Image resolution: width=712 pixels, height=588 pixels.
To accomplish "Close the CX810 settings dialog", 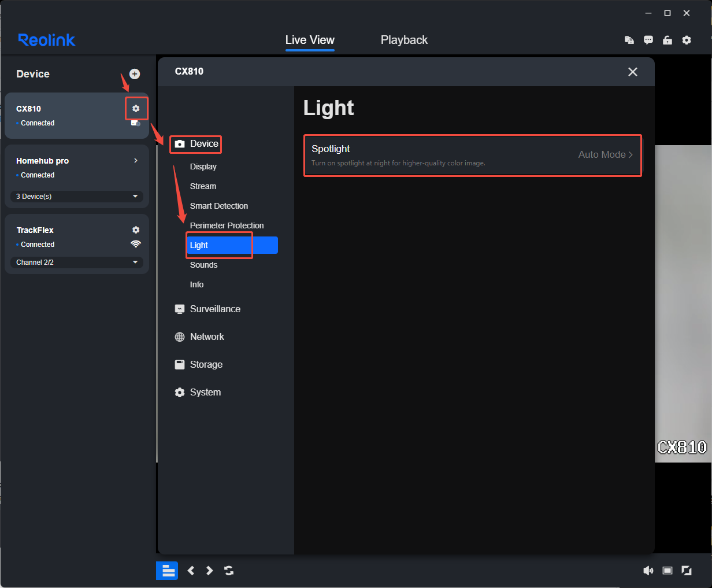I will click(633, 72).
